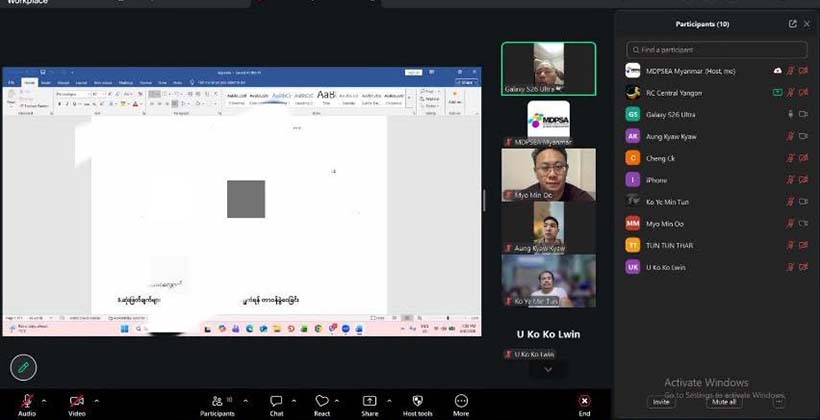Click the Find a participant field
This screenshot has height=420, width=820.
coord(716,50)
